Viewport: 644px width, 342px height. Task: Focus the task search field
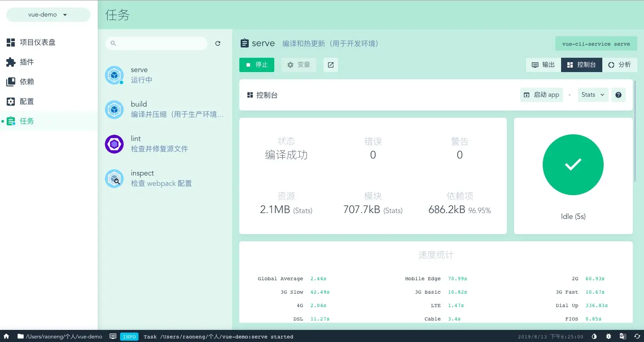(x=156, y=43)
